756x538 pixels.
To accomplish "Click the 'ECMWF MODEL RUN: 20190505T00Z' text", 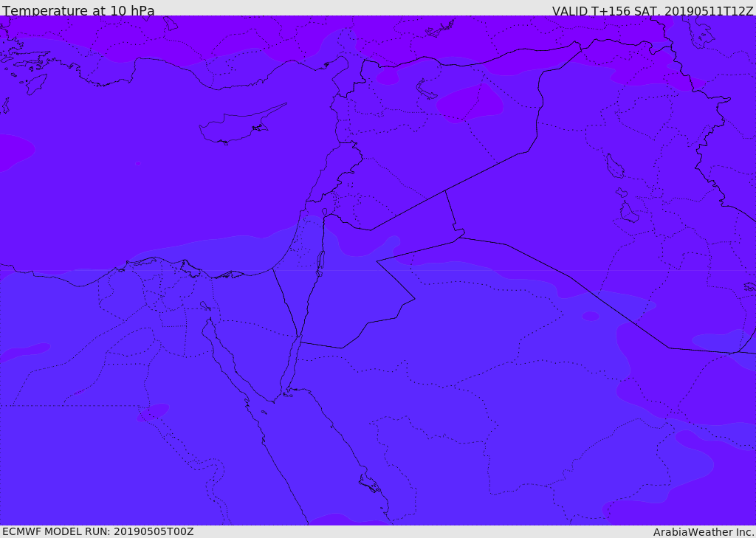I will [x=98, y=532].
